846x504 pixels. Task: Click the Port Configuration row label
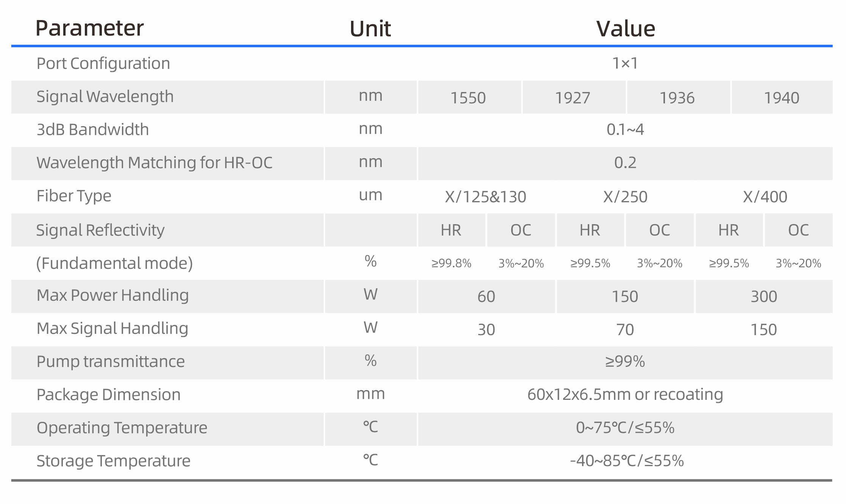103,64
